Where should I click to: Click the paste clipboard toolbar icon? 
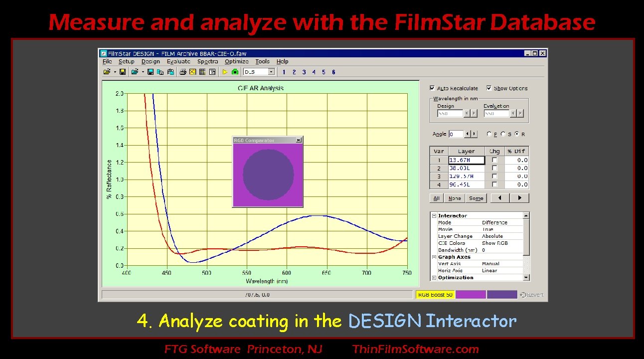coord(170,72)
